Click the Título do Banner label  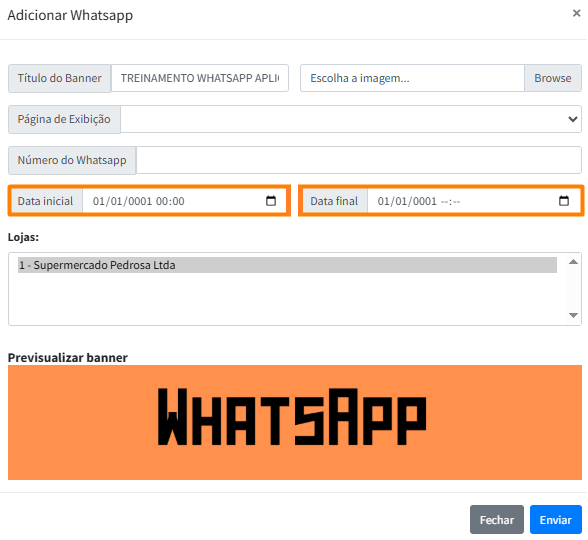point(60,78)
